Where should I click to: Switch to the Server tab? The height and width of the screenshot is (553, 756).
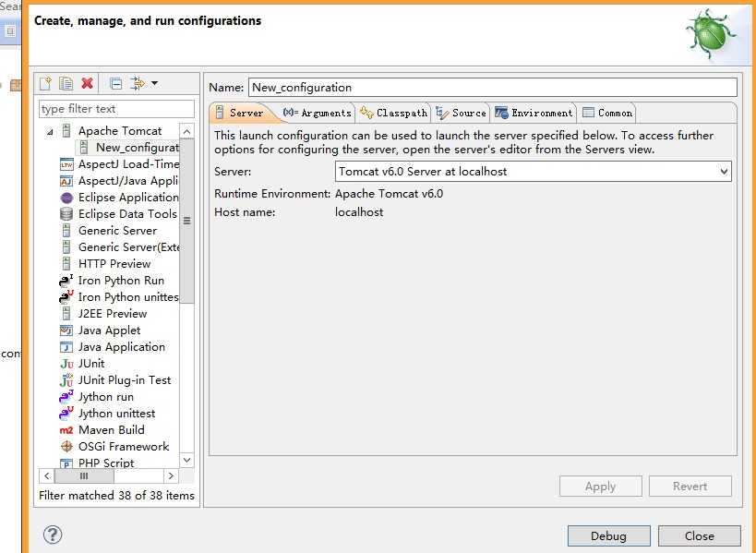pyautogui.click(x=240, y=113)
